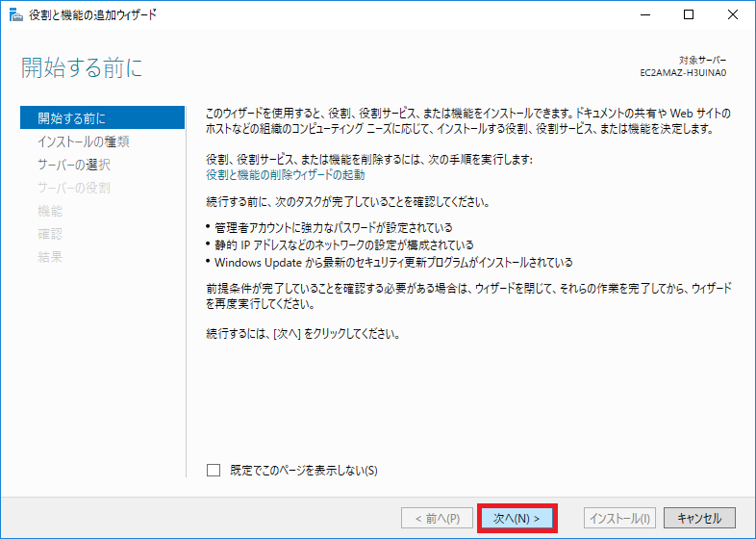
Task: Click the title text 役割と機能の追加ウィザード
Action: pyautogui.click(x=92, y=15)
